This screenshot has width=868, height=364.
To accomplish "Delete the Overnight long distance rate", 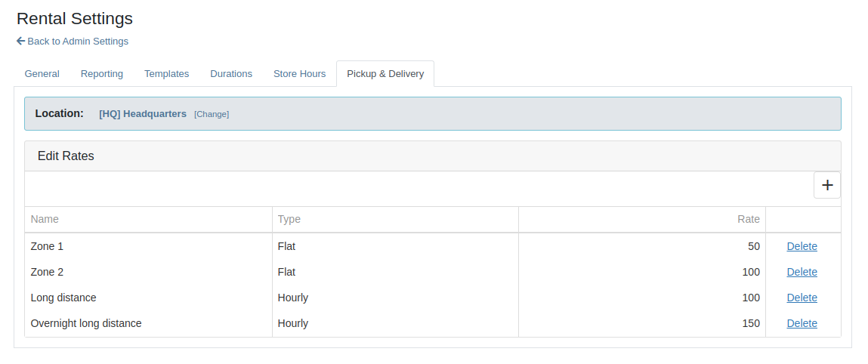I will point(802,323).
